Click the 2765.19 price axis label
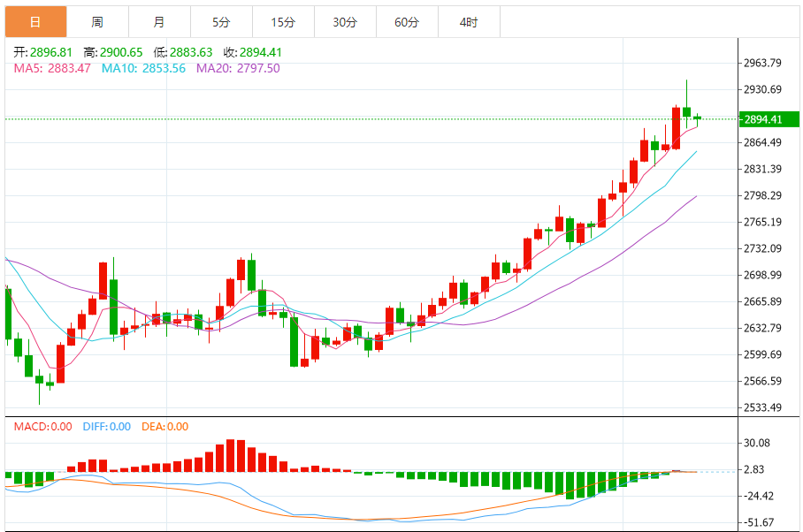 [x=762, y=222]
